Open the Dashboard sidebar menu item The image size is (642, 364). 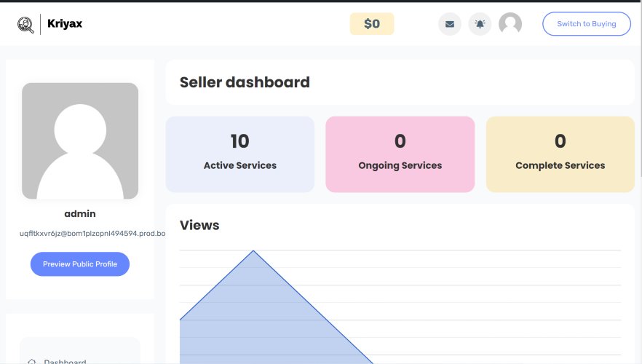pyautogui.click(x=80, y=361)
